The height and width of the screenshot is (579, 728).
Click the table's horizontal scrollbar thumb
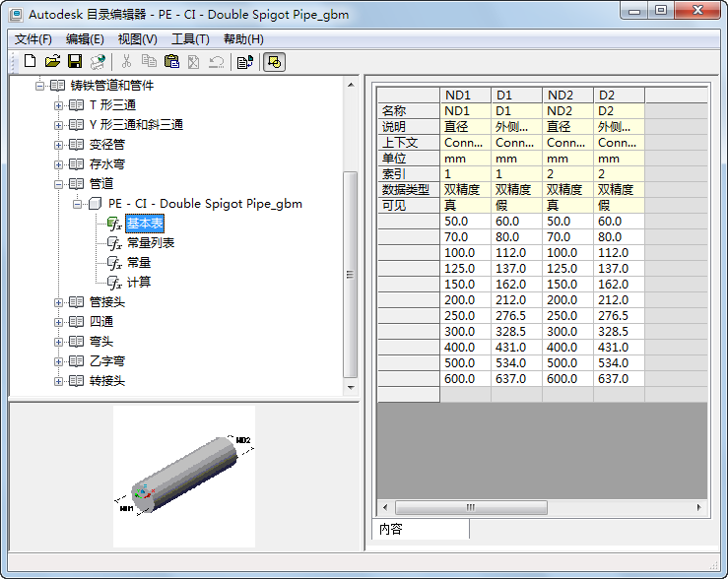pos(471,507)
